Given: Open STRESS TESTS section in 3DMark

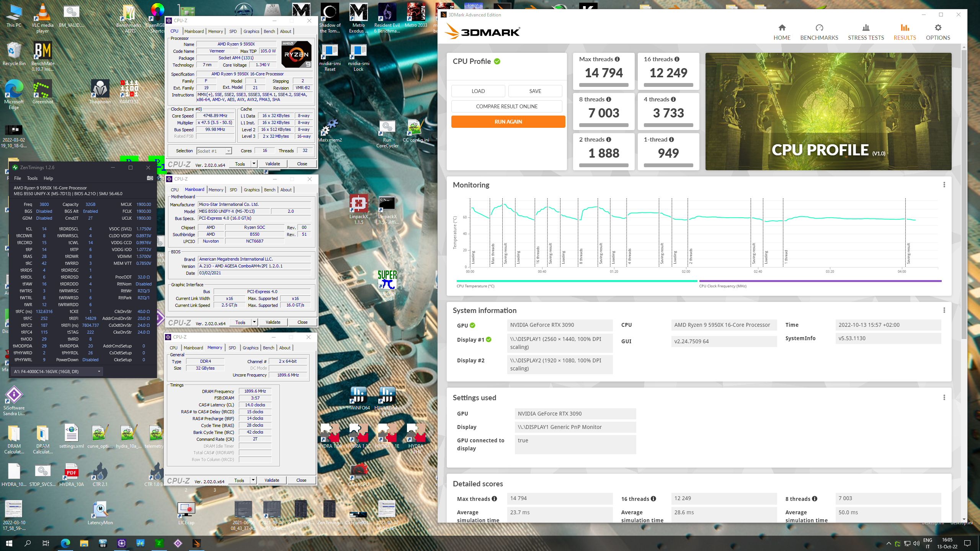Looking at the screenshot, I should [866, 32].
